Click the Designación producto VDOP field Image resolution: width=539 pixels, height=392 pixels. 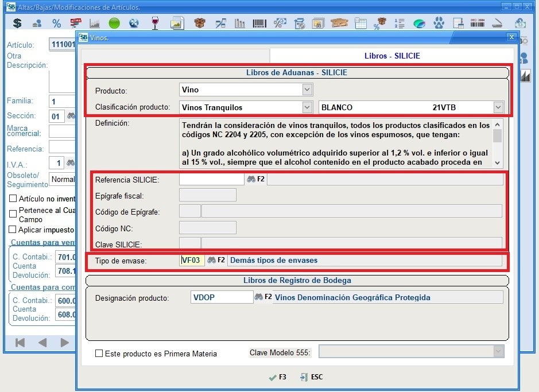click(x=222, y=297)
